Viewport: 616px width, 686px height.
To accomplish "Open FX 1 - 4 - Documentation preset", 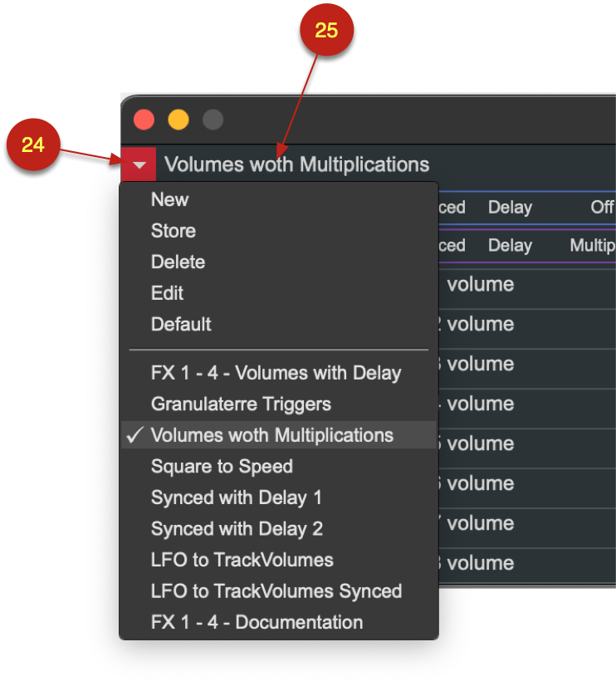I will click(x=257, y=622).
